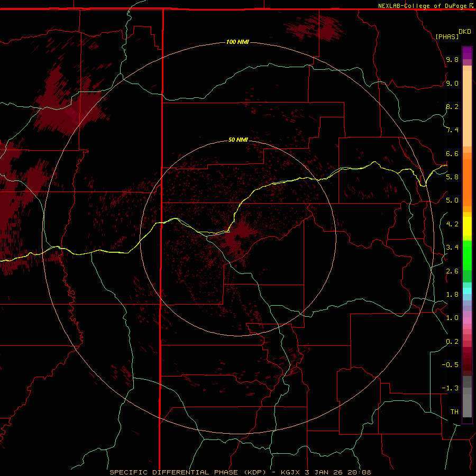The height and width of the screenshot is (476, 476).
Task: Click the bright green band of the color bar
Action: [467, 255]
